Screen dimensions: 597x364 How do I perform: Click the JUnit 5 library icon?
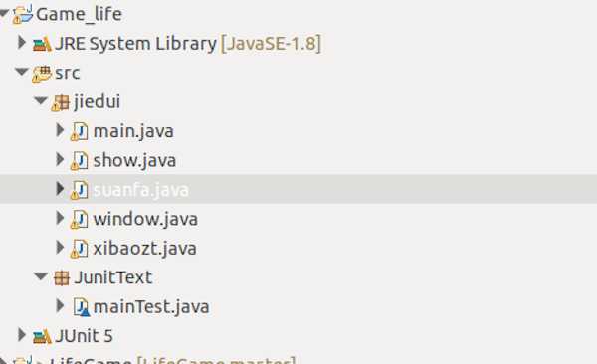pos(42,336)
